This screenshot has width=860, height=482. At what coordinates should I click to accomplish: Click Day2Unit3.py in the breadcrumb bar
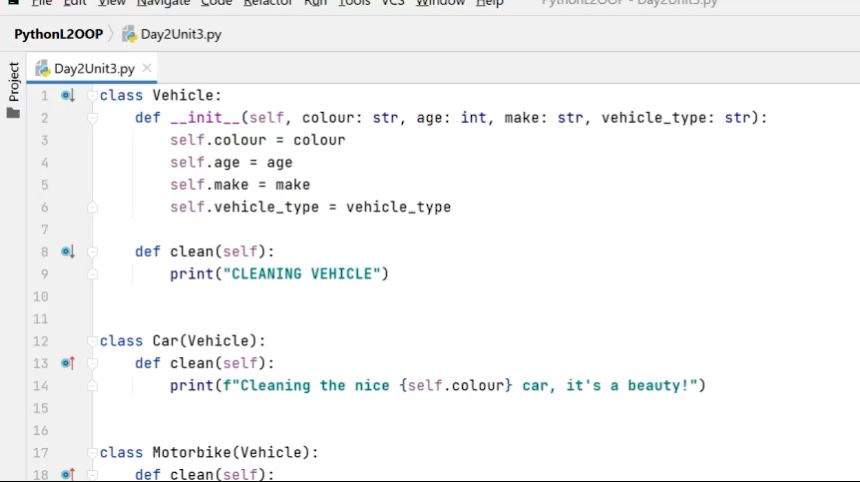click(181, 34)
